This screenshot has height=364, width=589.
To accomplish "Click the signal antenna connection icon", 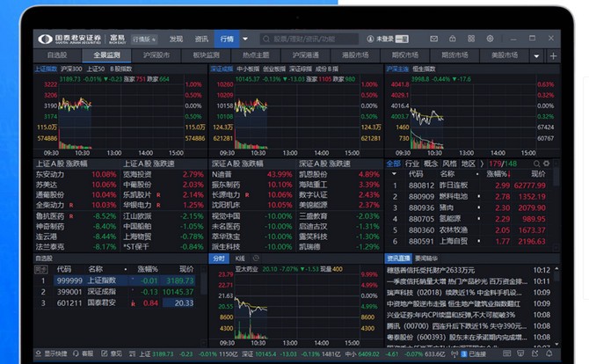I will [454, 353].
